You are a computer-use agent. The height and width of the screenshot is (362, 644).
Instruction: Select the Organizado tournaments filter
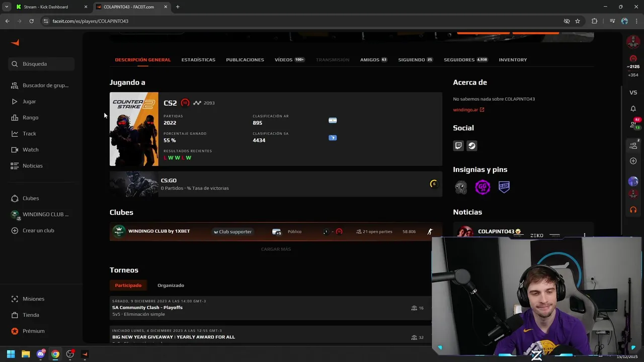pos(171,285)
